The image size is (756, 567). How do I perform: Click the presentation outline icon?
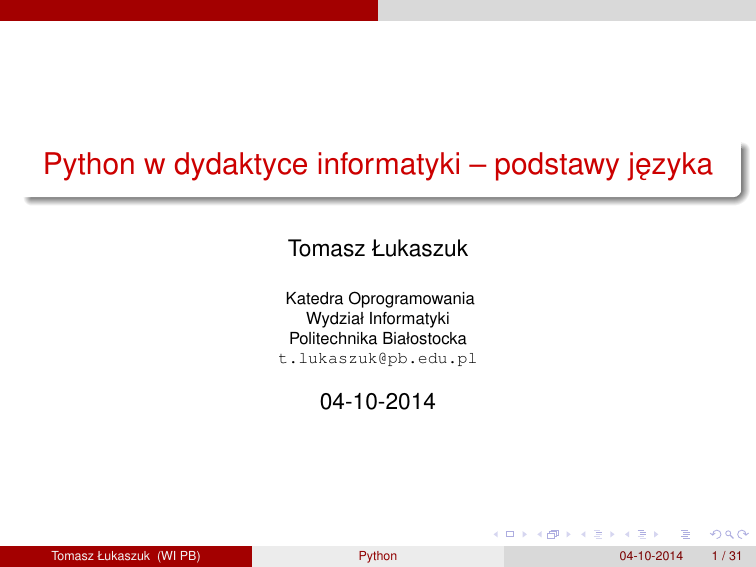[x=685, y=537]
